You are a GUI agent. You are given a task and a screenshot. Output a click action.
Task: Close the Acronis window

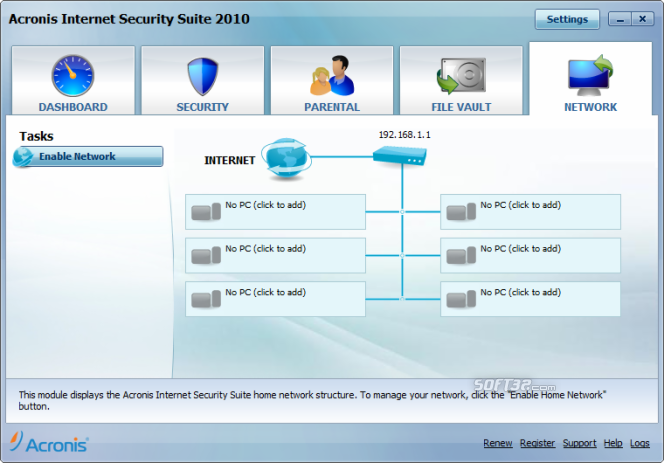click(x=642, y=19)
